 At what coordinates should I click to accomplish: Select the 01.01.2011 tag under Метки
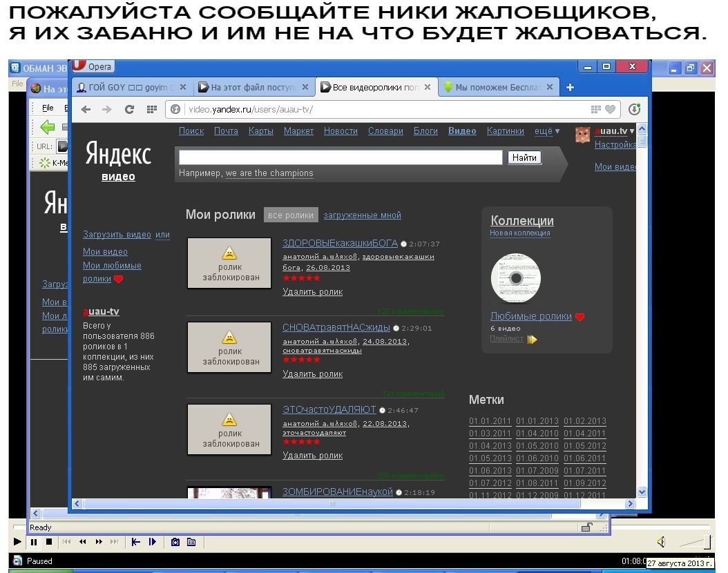pyautogui.click(x=490, y=421)
